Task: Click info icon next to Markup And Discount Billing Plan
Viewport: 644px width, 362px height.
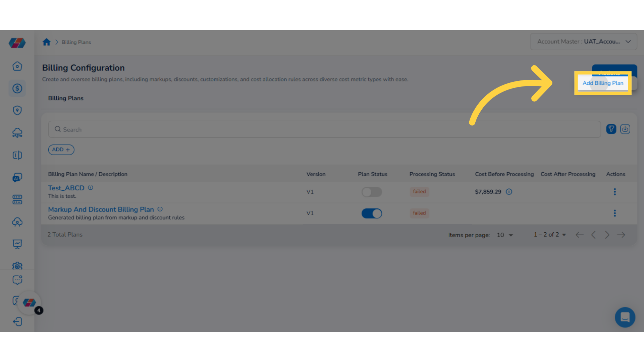Action: (x=160, y=209)
